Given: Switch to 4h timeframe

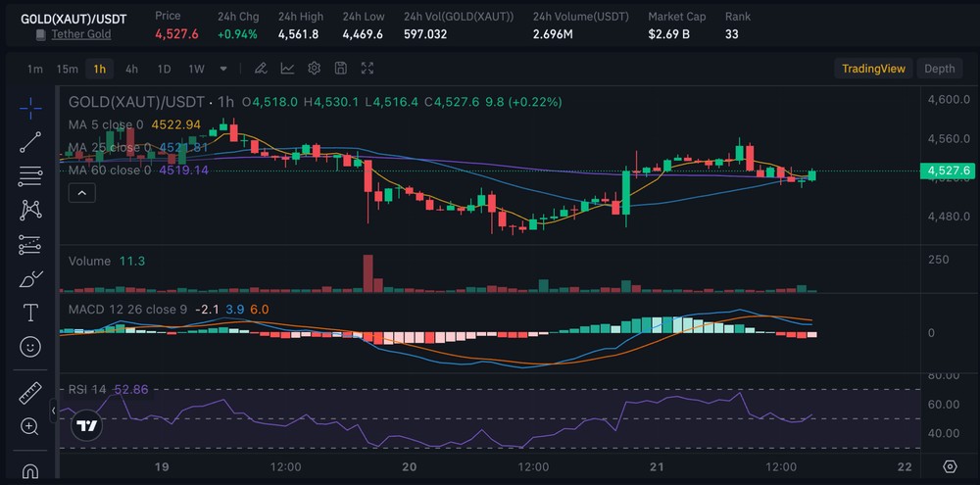Looking at the screenshot, I should click(131, 69).
